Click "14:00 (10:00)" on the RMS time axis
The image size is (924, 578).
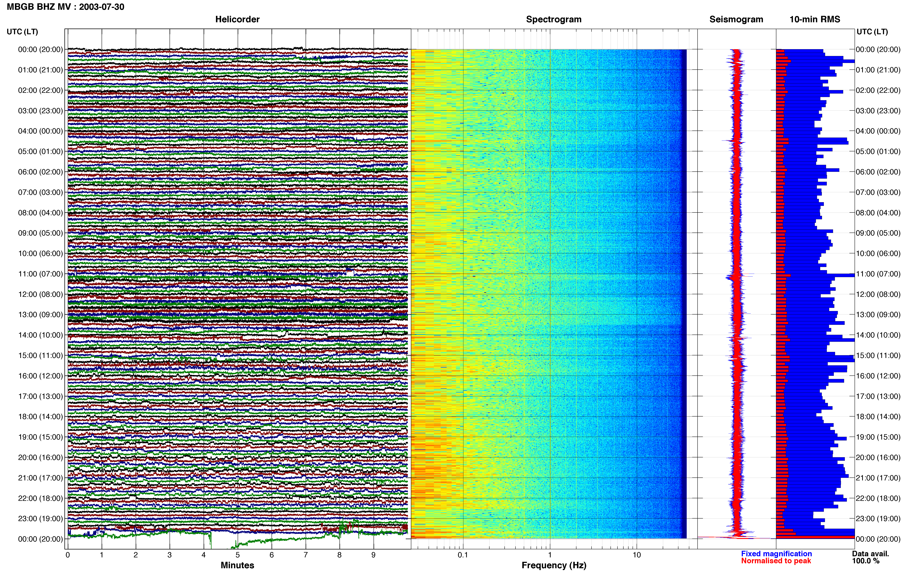tap(878, 335)
